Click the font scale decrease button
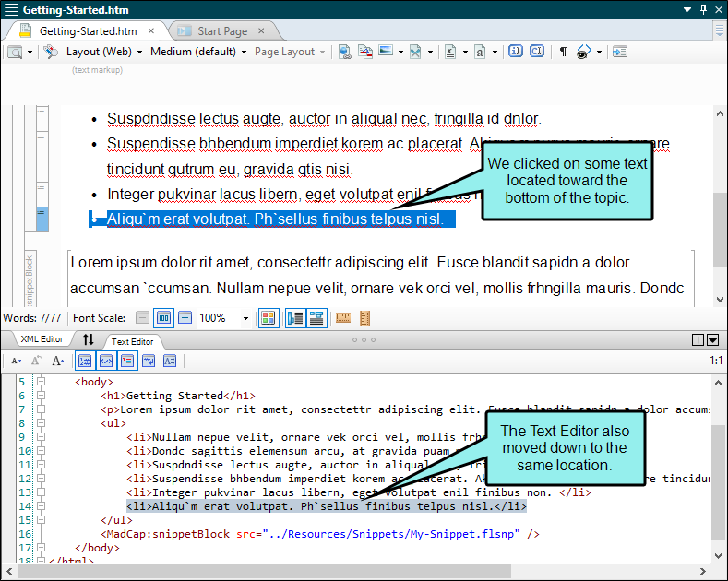Screen dimensions: 728x581 pos(142,318)
